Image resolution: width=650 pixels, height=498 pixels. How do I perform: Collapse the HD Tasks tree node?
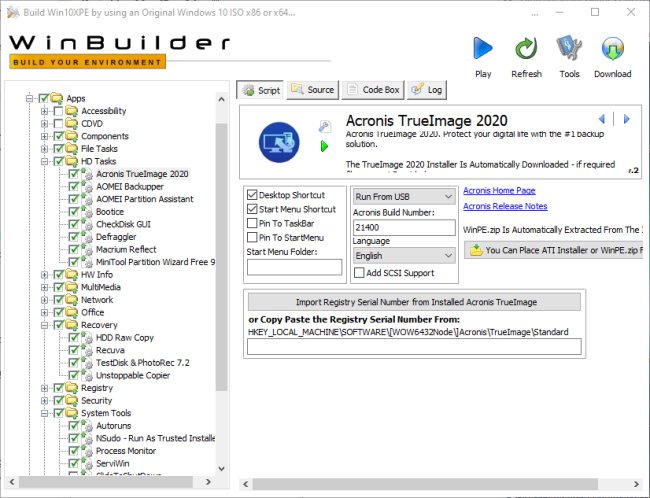coord(44,161)
